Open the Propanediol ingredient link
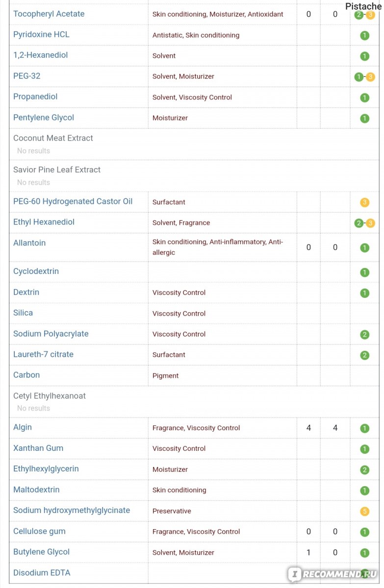Image resolution: width=384 pixels, height=588 pixels. pyautogui.click(x=35, y=97)
